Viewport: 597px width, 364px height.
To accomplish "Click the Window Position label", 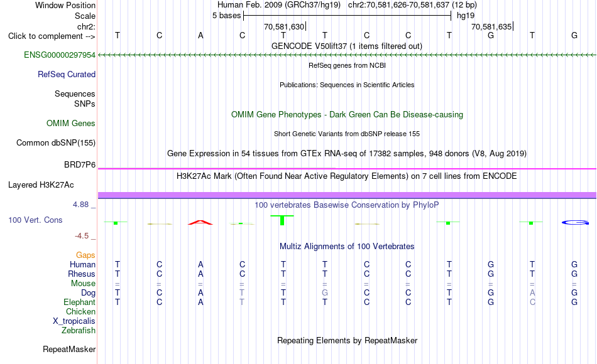I will tap(65, 5).
